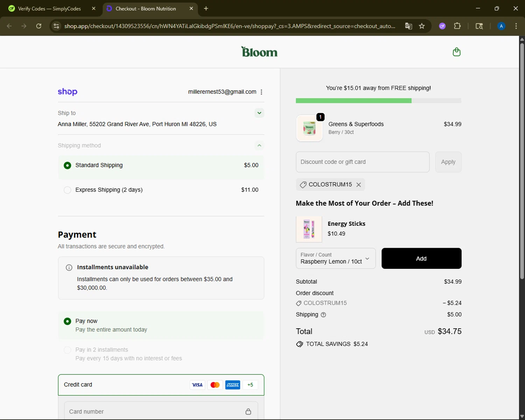Click the account options three-dot icon
Viewport: 525px width, 420px height.
coord(261,92)
